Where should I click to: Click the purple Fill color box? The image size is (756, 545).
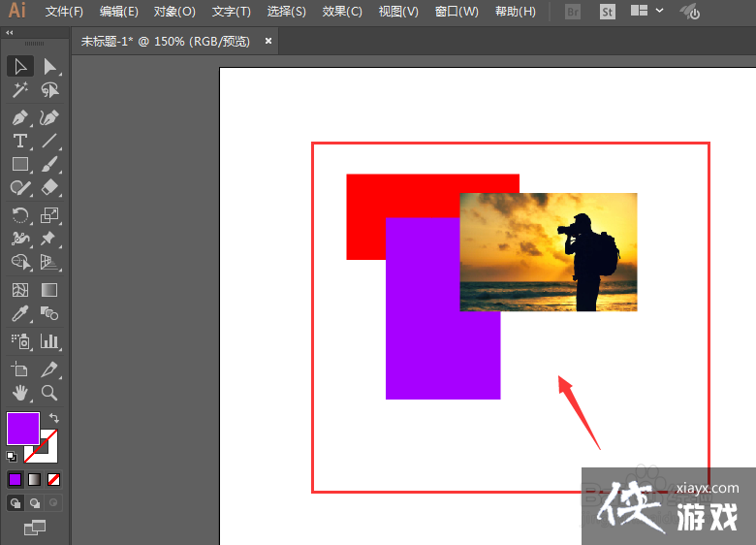click(22, 429)
